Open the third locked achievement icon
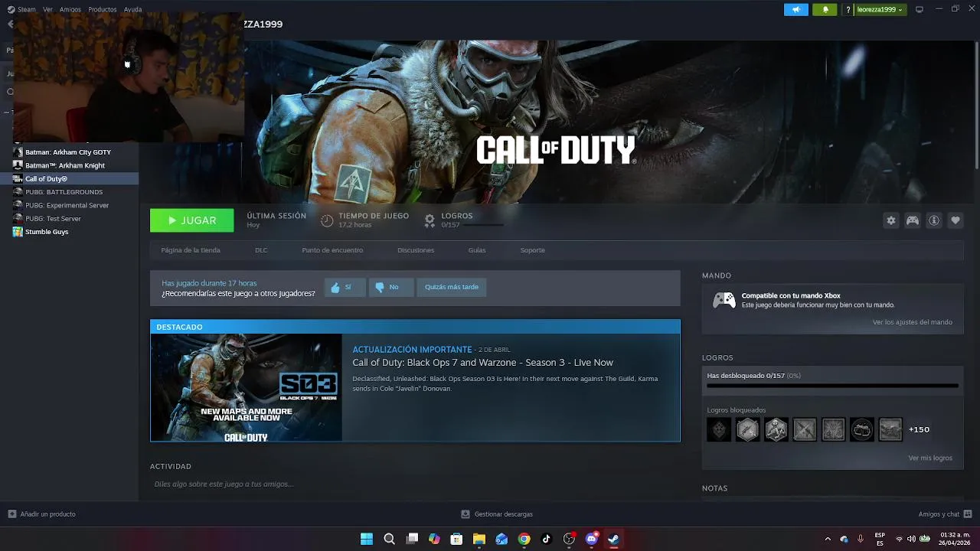 point(776,430)
